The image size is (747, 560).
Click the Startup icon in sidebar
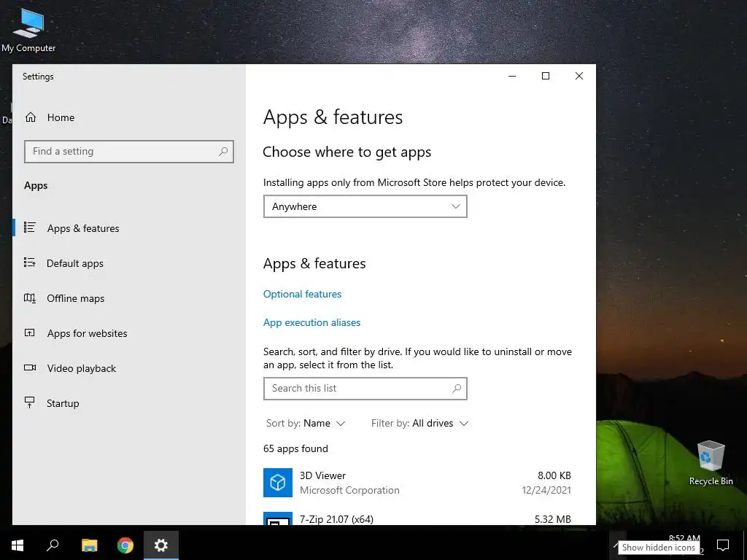(29, 402)
